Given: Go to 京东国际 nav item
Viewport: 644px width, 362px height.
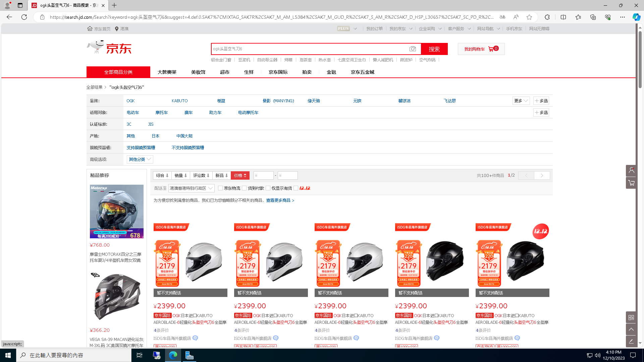Looking at the screenshot, I should pyautogui.click(x=278, y=72).
